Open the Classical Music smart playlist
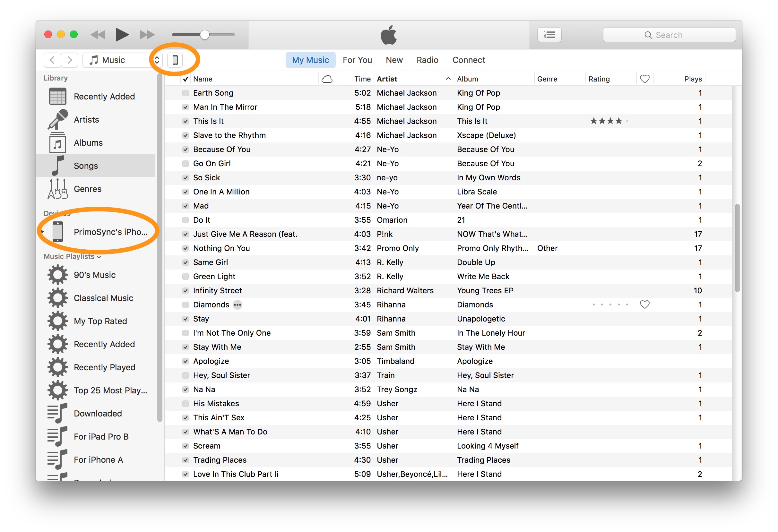This screenshot has width=778, height=532. (95, 298)
